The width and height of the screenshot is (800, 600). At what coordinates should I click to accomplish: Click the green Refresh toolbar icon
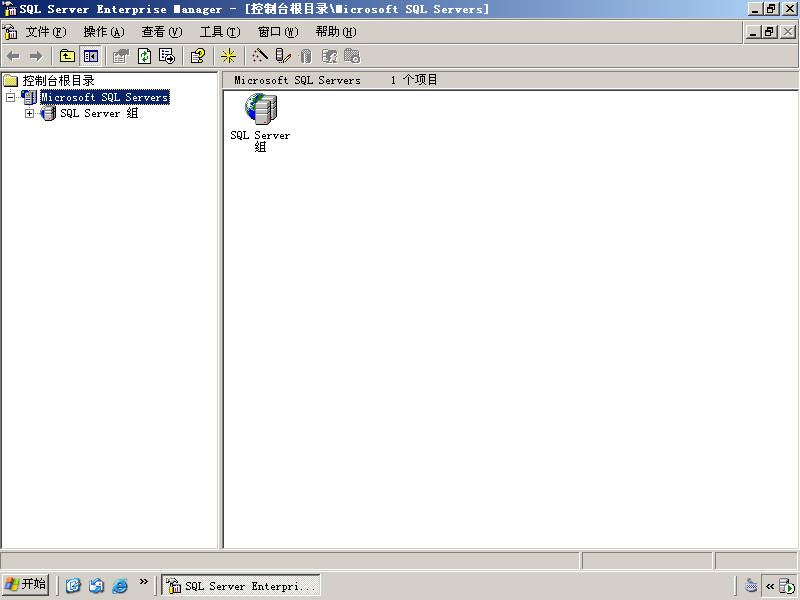pyautogui.click(x=144, y=56)
